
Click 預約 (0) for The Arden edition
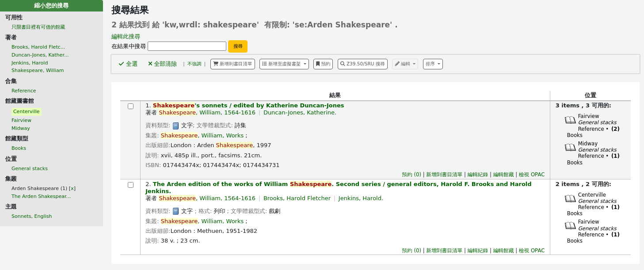412,251
